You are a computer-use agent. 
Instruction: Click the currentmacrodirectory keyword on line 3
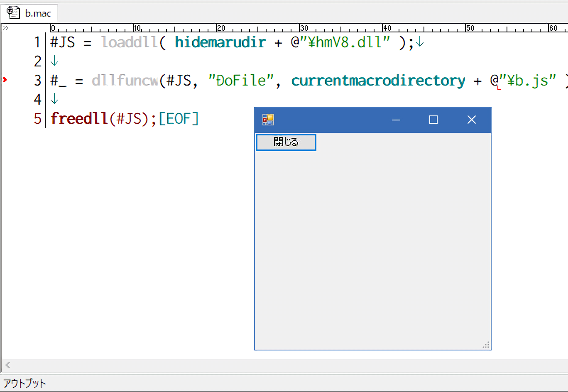click(378, 81)
